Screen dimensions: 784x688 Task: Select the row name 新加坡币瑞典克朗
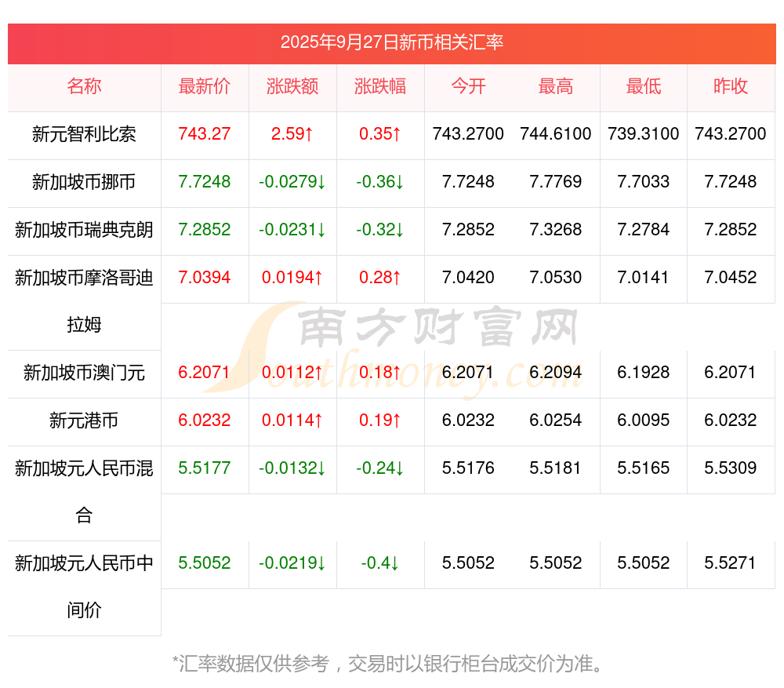(84, 230)
